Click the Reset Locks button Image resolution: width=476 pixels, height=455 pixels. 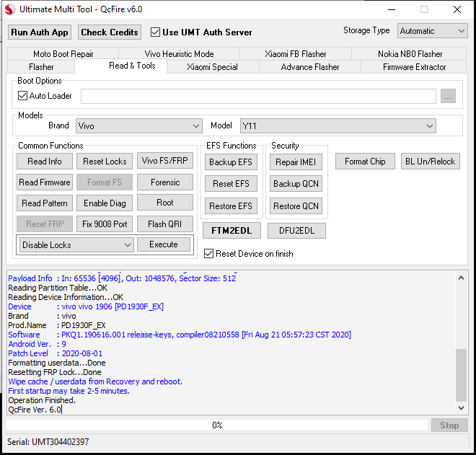[x=105, y=162]
